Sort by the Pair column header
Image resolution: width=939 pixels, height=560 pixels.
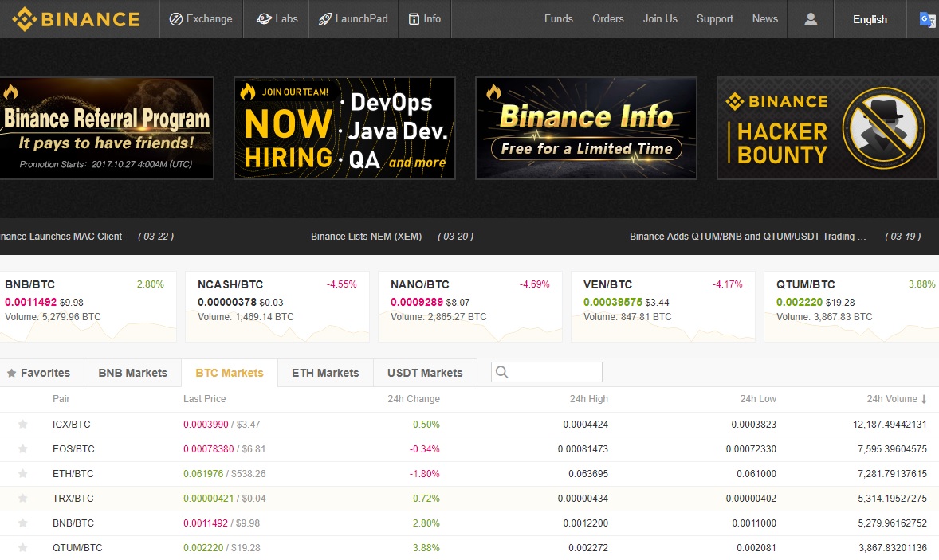coord(61,399)
